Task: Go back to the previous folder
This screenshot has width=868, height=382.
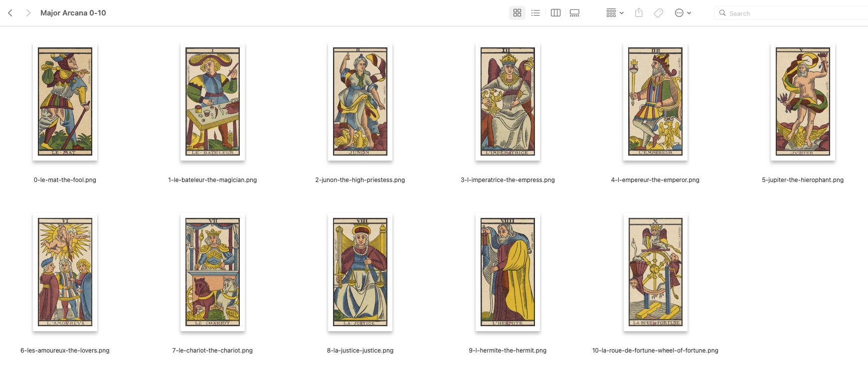Action: click(10, 13)
